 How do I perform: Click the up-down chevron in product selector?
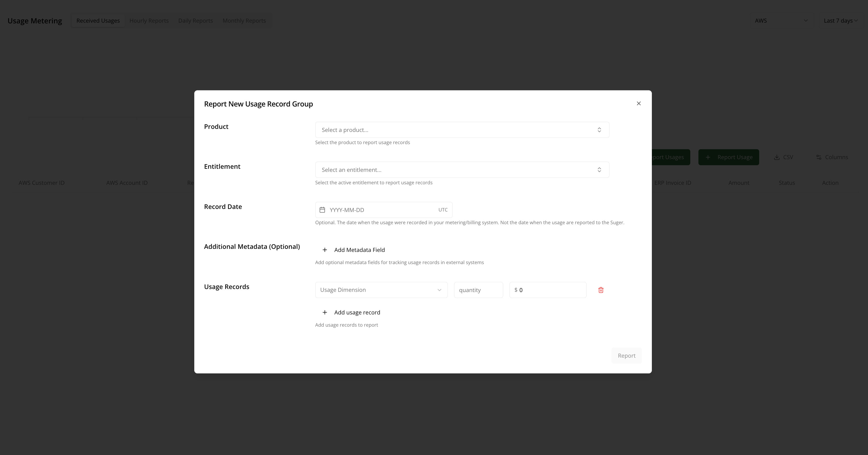599,130
